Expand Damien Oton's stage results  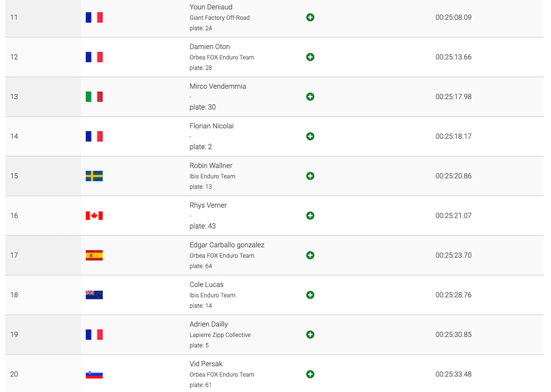[x=310, y=57]
